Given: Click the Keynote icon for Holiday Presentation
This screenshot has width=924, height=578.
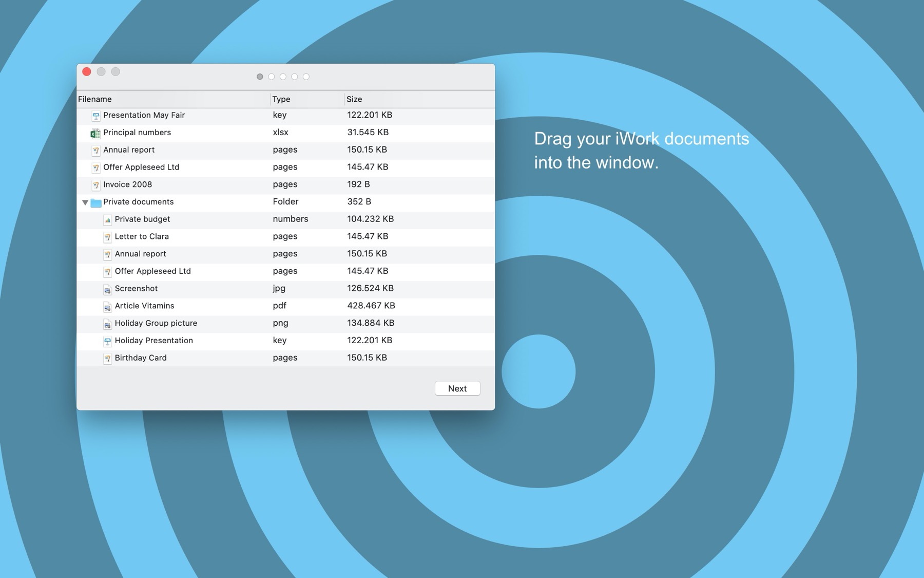Looking at the screenshot, I should point(107,341).
